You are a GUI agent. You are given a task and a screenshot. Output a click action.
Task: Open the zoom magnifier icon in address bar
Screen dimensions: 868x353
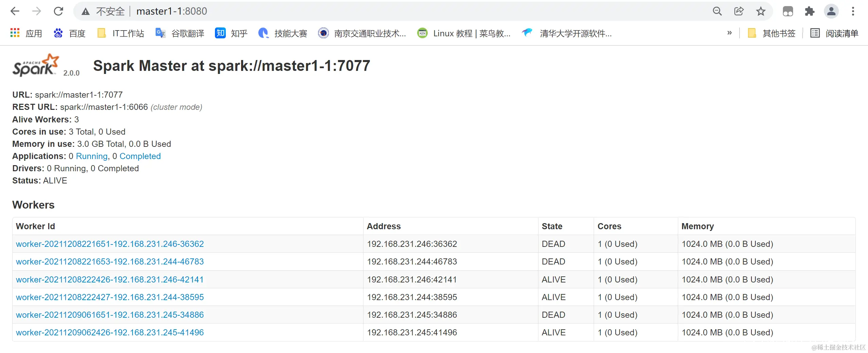tap(717, 11)
